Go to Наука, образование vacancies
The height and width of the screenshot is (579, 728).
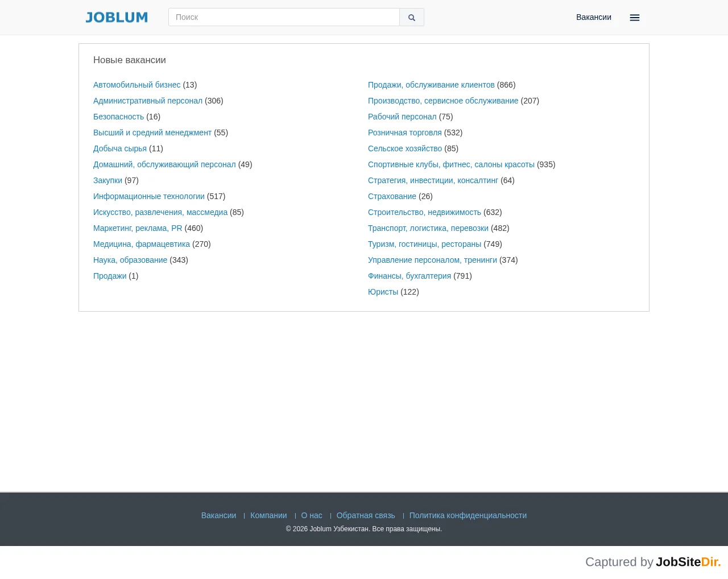[130, 260]
